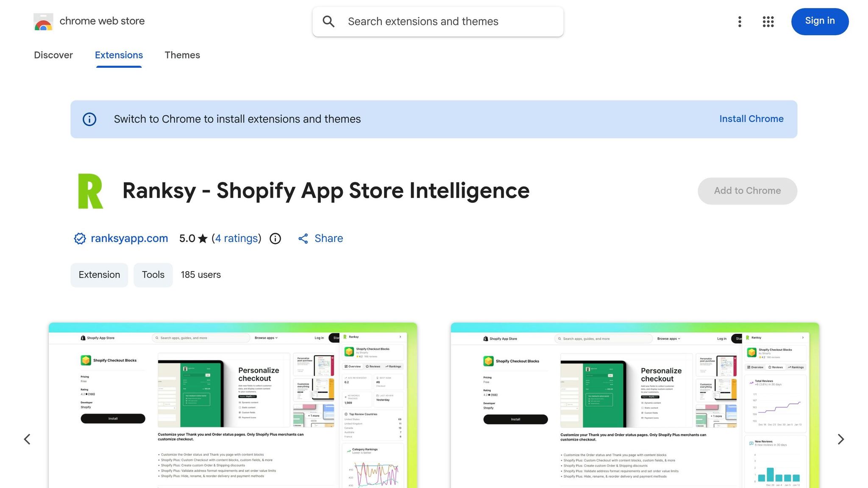Select the Extensions tab
The image size is (868, 488).
pos(119,55)
